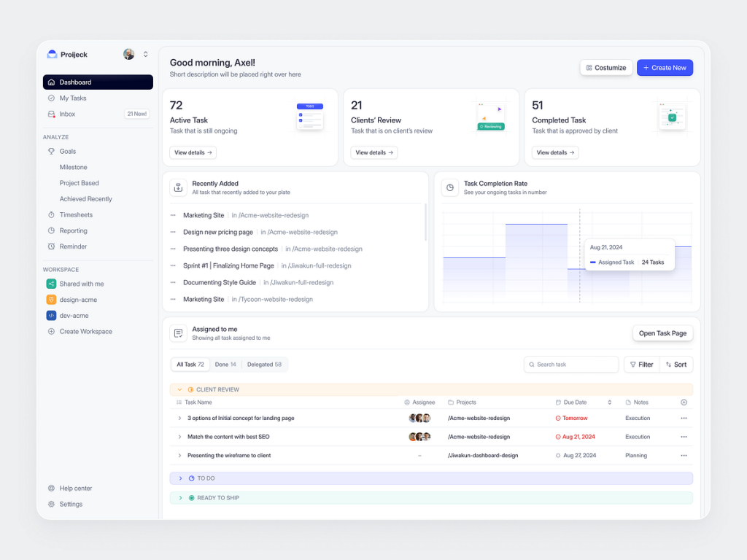Expand the Ready to Ship group
Viewport: 747px width, 560px height.
tap(180, 498)
